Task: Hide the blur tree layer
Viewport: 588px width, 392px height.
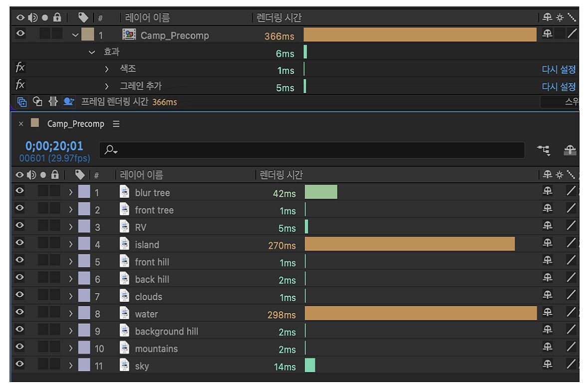Action: [20, 193]
